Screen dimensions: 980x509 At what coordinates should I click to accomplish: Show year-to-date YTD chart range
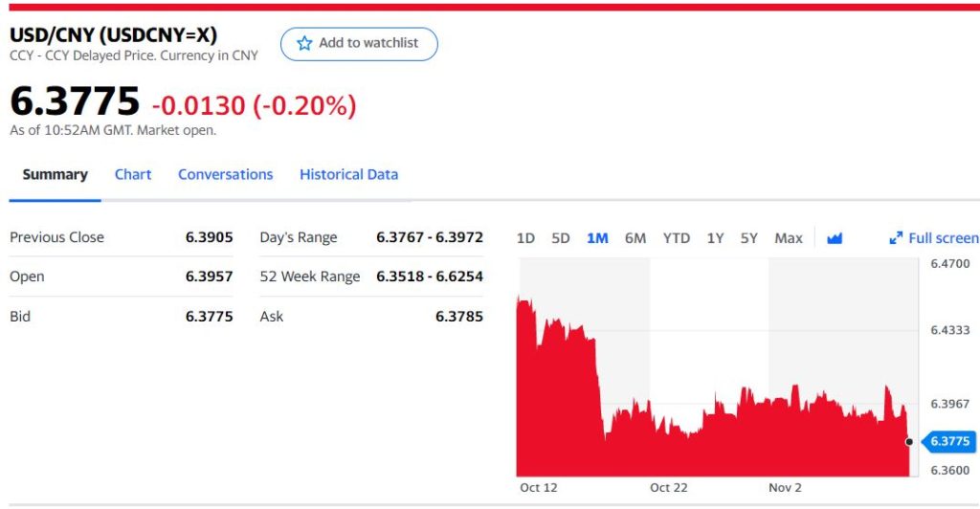coord(677,238)
